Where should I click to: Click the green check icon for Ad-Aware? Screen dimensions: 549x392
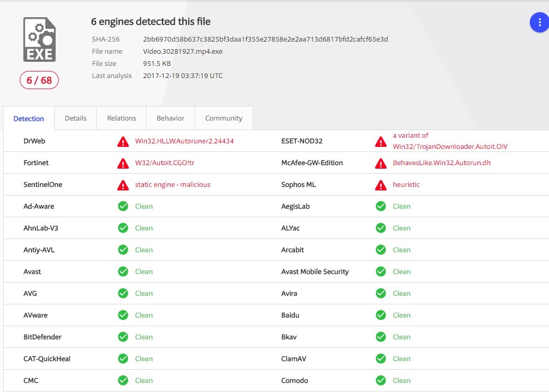coord(123,206)
